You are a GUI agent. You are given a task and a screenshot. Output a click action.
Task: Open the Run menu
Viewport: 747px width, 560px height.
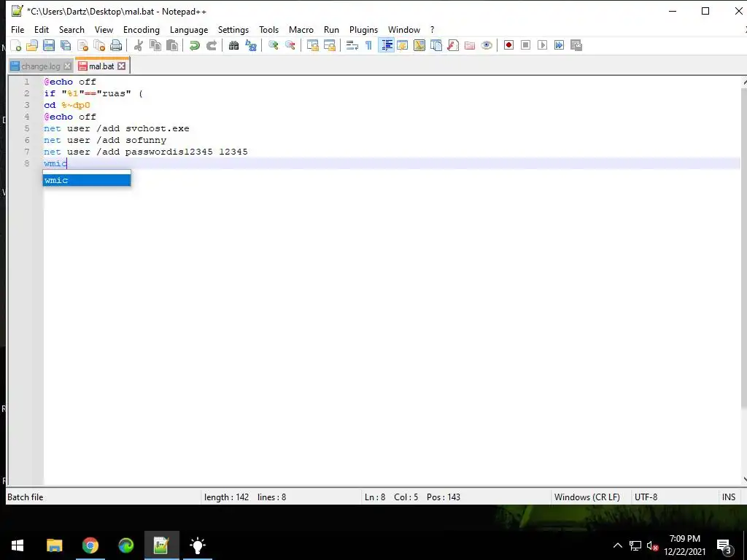pos(332,29)
